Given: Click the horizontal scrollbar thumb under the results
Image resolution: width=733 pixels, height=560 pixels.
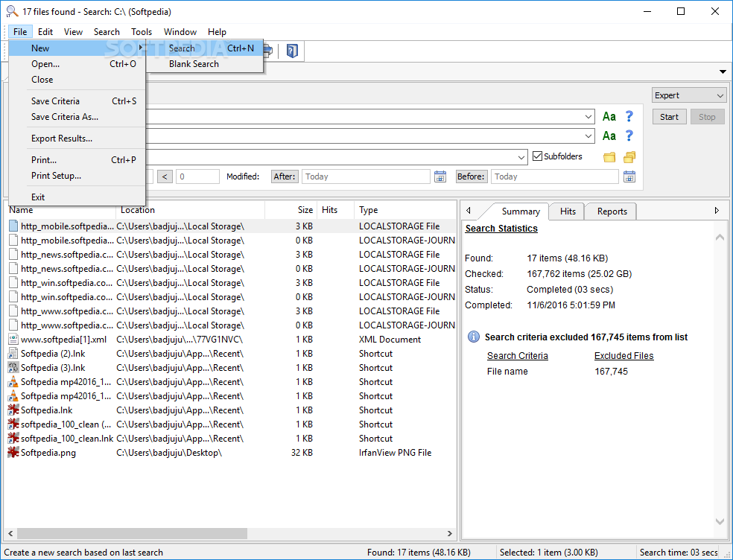Looking at the screenshot, I should pos(132,533).
